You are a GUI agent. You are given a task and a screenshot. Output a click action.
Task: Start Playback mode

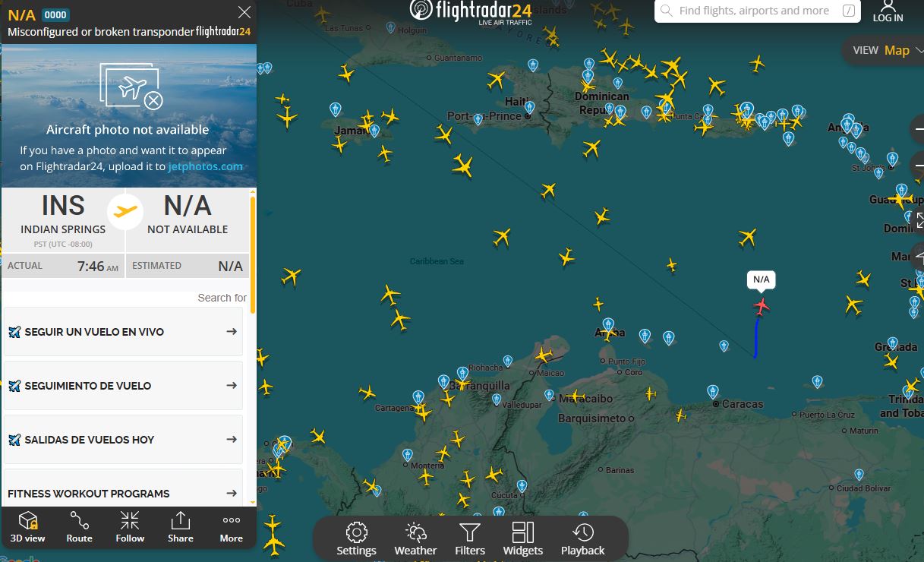tap(583, 539)
